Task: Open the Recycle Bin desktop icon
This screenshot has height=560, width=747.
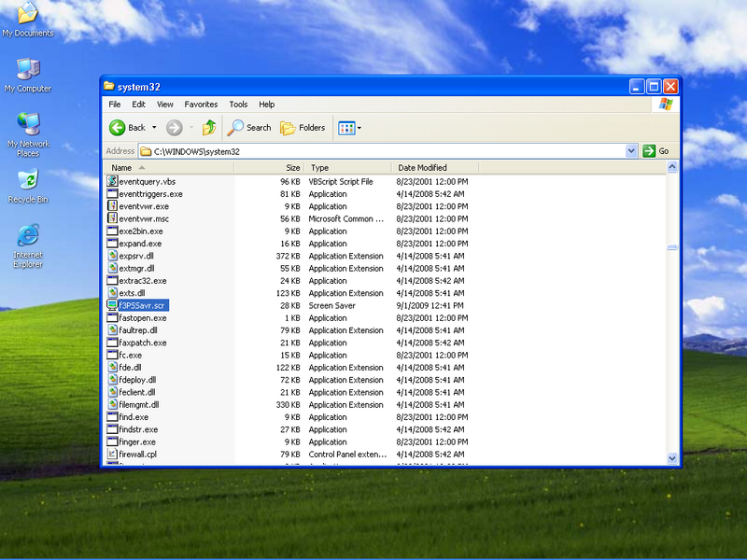Action: point(28,186)
